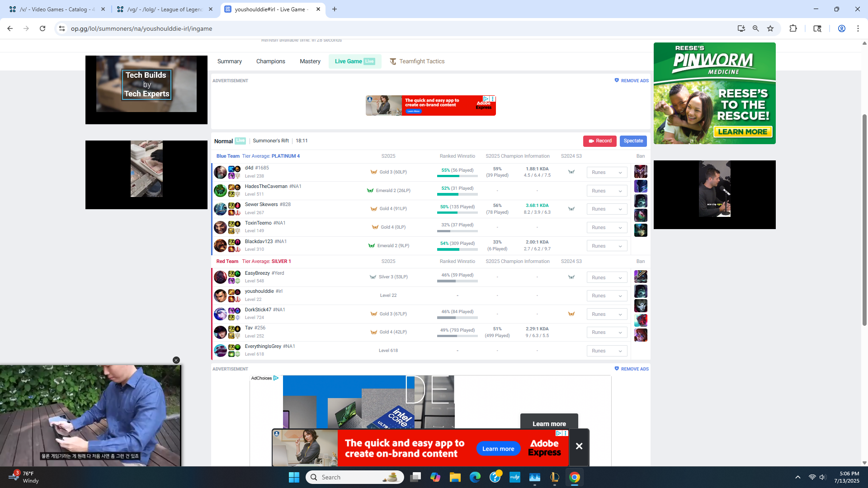Open Blackdav123's champion portrait icon
The width and height of the screenshot is (868, 488).
pos(220,246)
